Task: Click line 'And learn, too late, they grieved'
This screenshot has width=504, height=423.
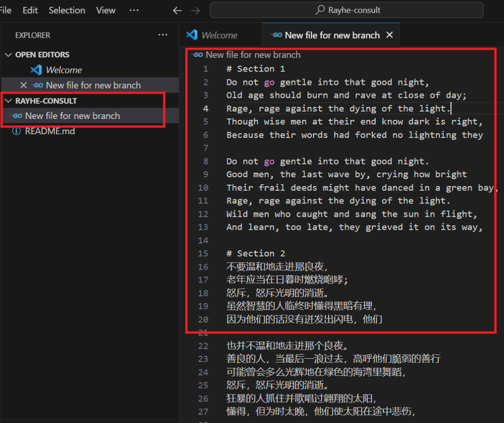Action: (355, 227)
